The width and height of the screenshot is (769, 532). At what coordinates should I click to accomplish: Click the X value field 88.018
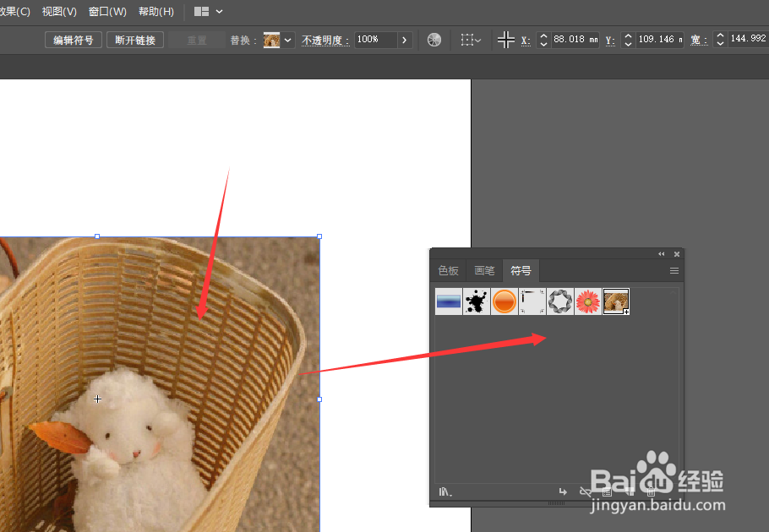[x=575, y=39]
